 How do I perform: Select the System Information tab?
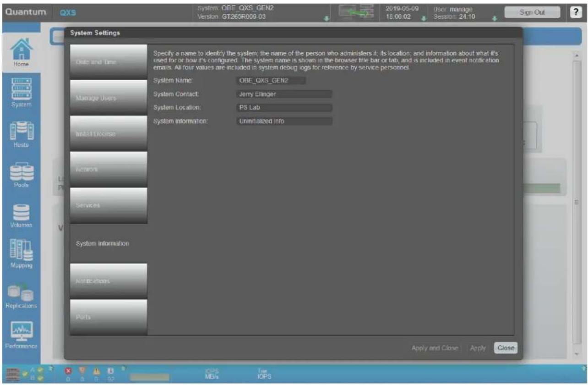point(109,243)
